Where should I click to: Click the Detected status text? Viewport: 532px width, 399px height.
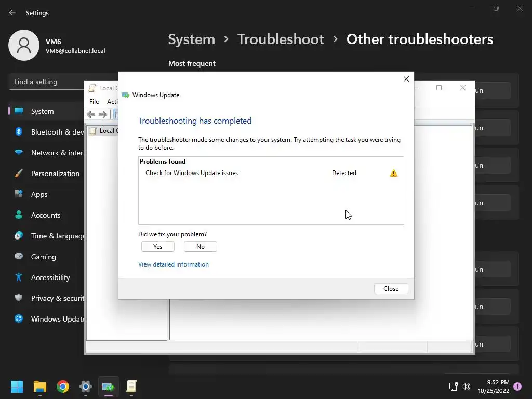point(344,173)
